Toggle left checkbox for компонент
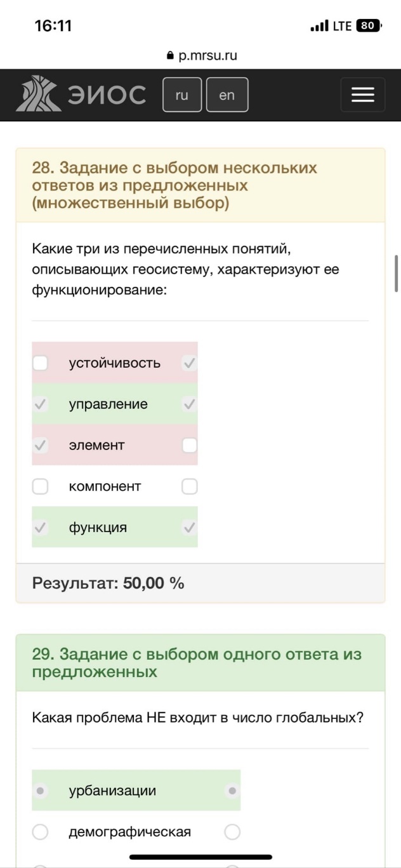Screen dimensions: 401x868 41,486
